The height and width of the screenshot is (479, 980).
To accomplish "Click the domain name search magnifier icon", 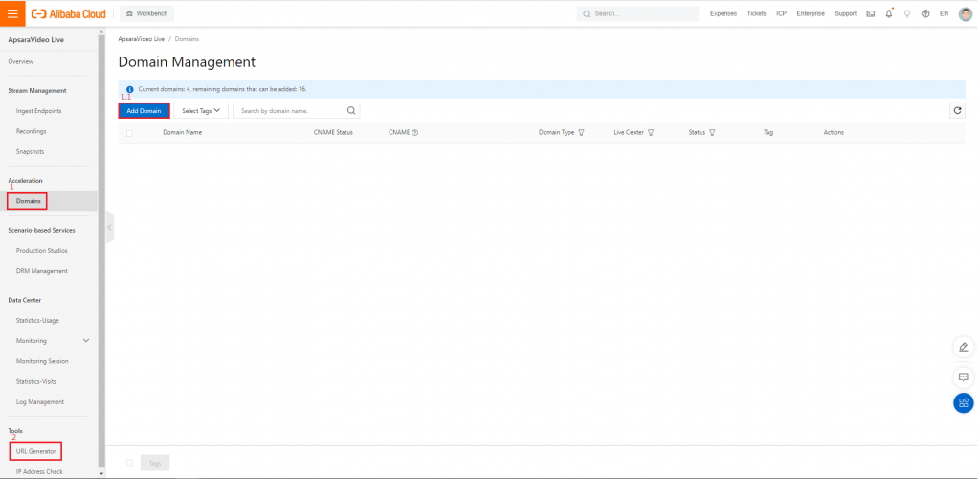I will pos(351,111).
